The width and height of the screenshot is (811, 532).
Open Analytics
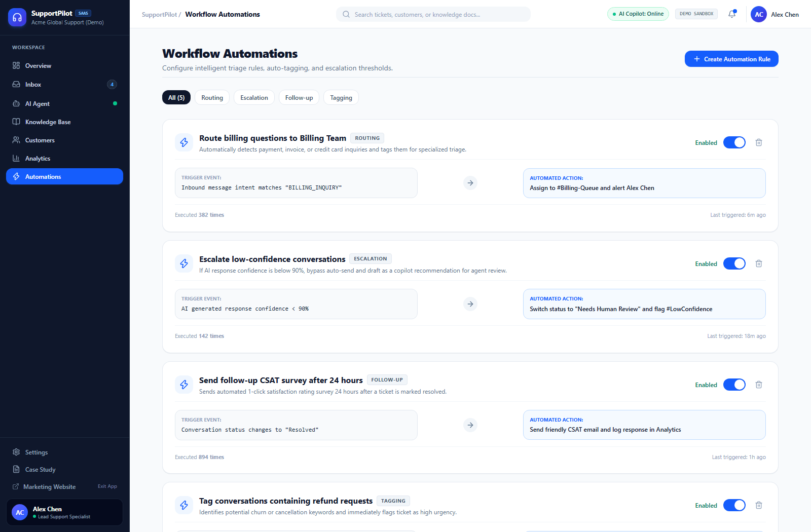click(64, 159)
